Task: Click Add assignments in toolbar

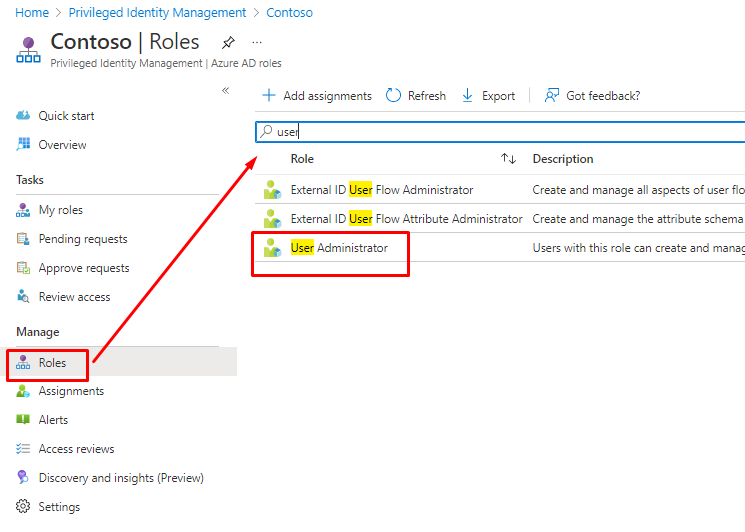Action: tap(316, 96)
